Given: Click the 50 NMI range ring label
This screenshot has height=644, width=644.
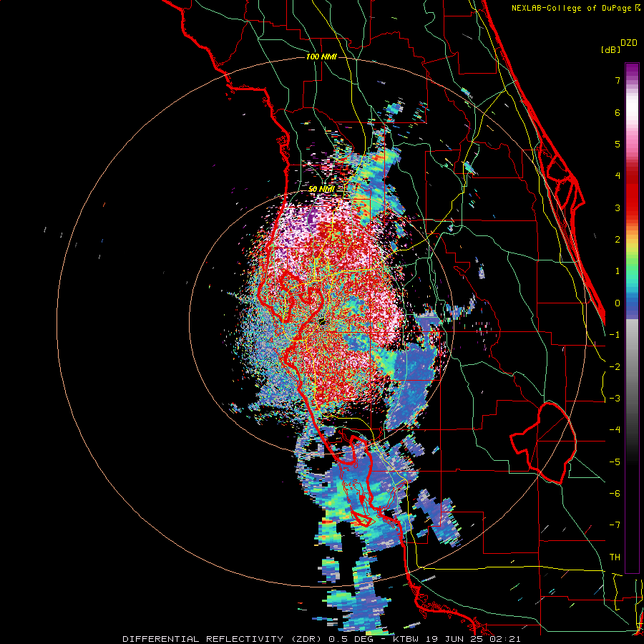Looking at the screenshot, I should click(321, 189).
